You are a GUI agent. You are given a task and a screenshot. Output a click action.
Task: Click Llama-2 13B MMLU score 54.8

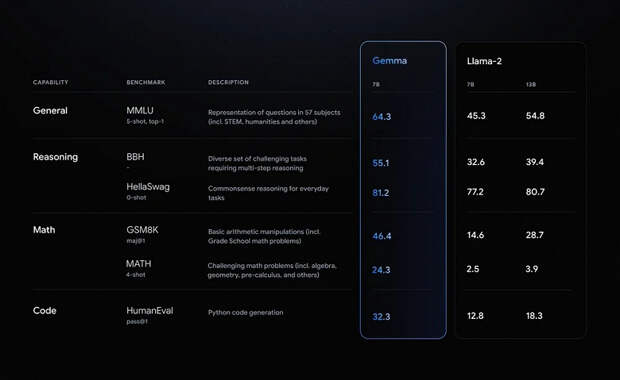535,116
